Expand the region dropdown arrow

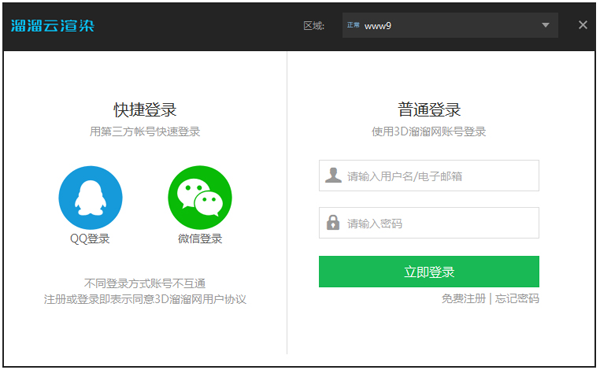[545, 26]
